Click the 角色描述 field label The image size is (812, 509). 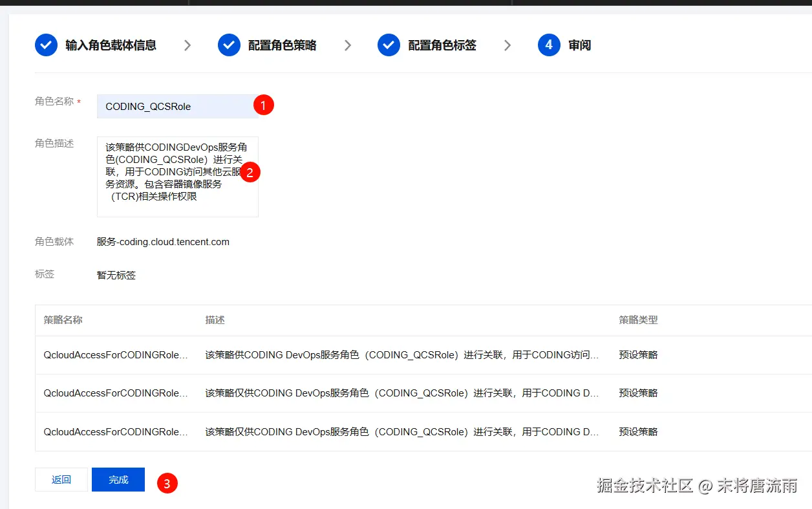pos(54,144)
